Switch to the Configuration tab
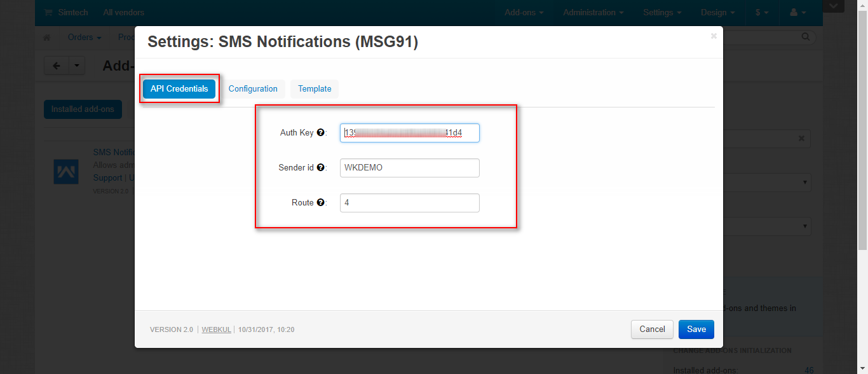The height and width of the screenshot is (374, 868). 253,89
